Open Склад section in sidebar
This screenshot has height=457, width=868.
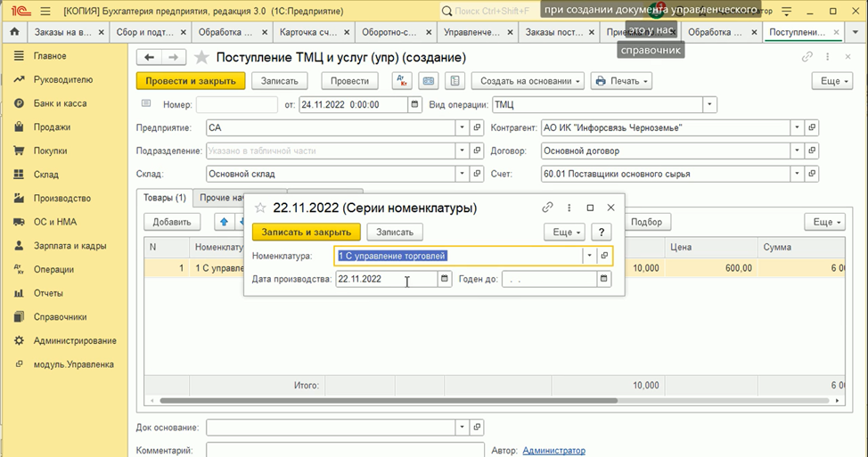point(46,175)
